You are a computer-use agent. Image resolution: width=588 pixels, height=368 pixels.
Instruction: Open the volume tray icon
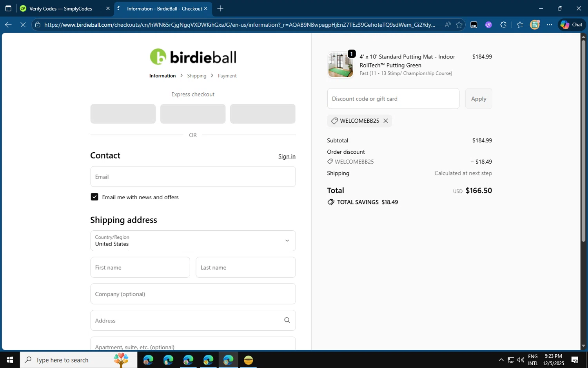pos(521,360)
